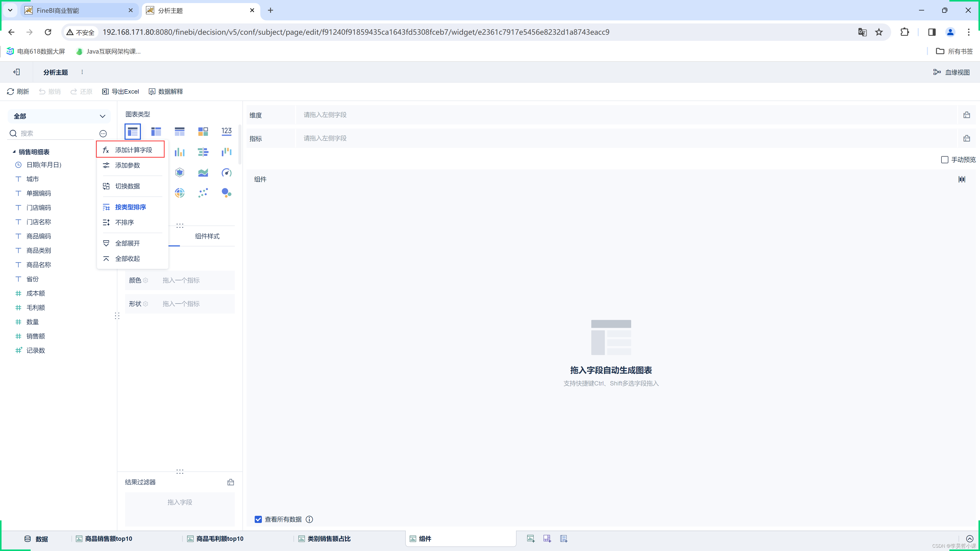980x551 pixels.
Task: Select the hexagon polygon chart type
Action: (180, 173)
